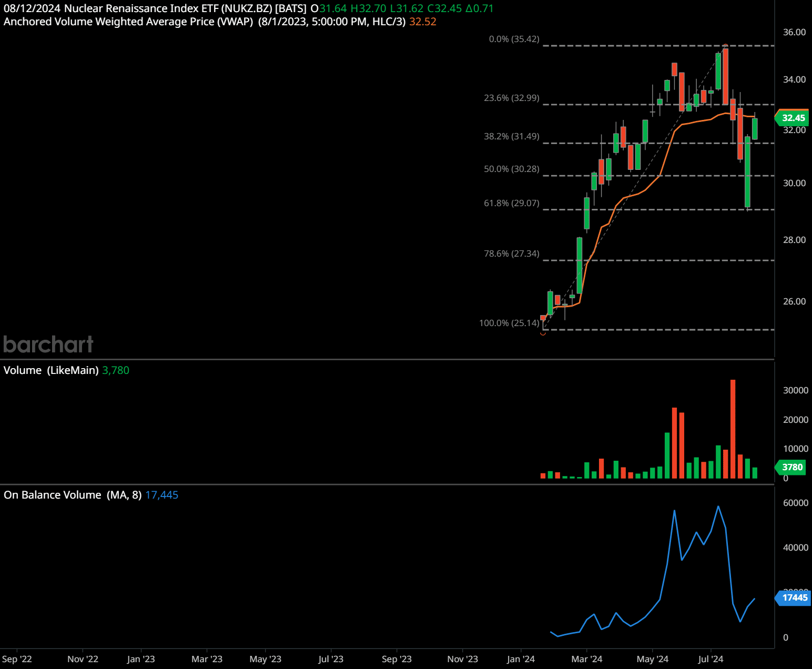Click the Volume (LikeMain) indicator label
The image size is (812, 669).
click(51, 370)
